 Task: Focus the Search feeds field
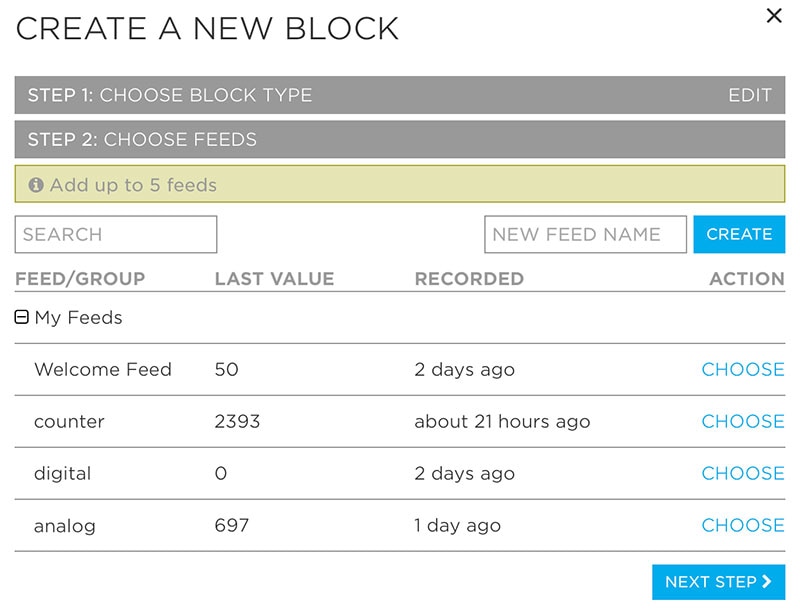pyautogui.click(x=116, y=234)
